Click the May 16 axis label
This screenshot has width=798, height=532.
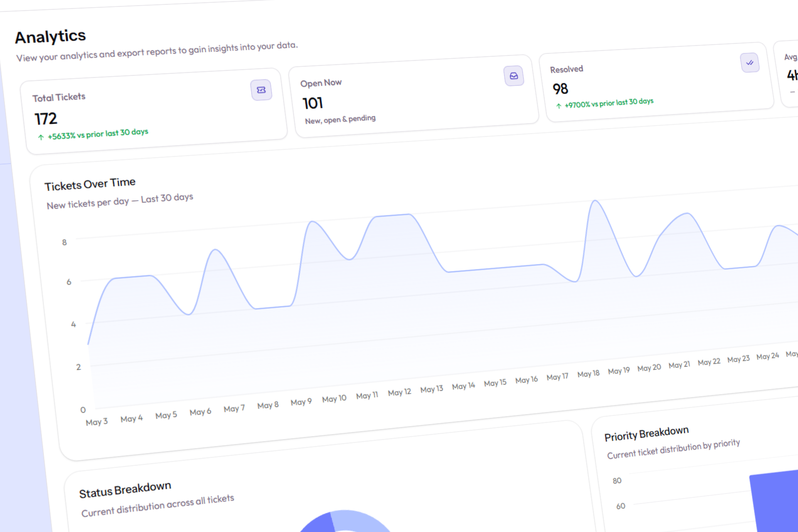pyautogui.click(x=527, y=380)
